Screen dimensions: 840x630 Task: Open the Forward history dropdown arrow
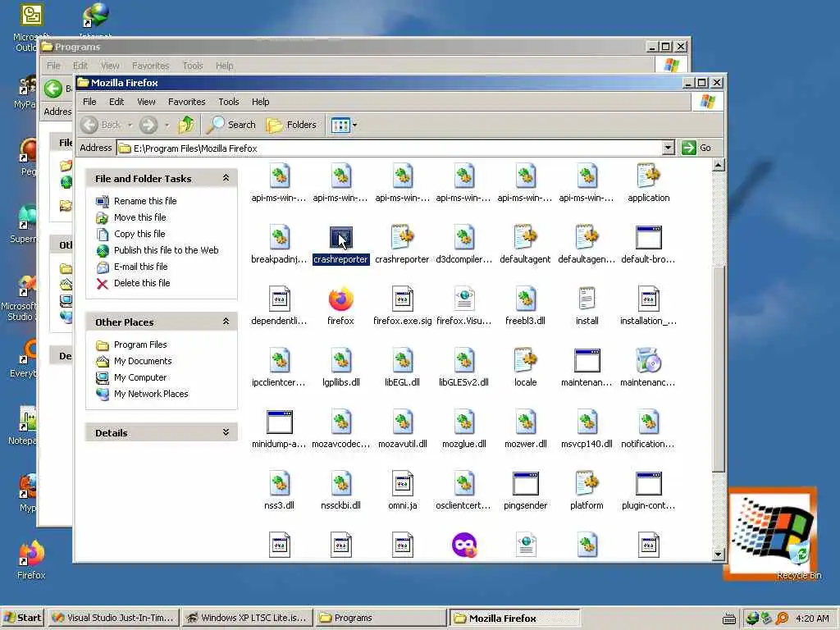tap(167, 126)
